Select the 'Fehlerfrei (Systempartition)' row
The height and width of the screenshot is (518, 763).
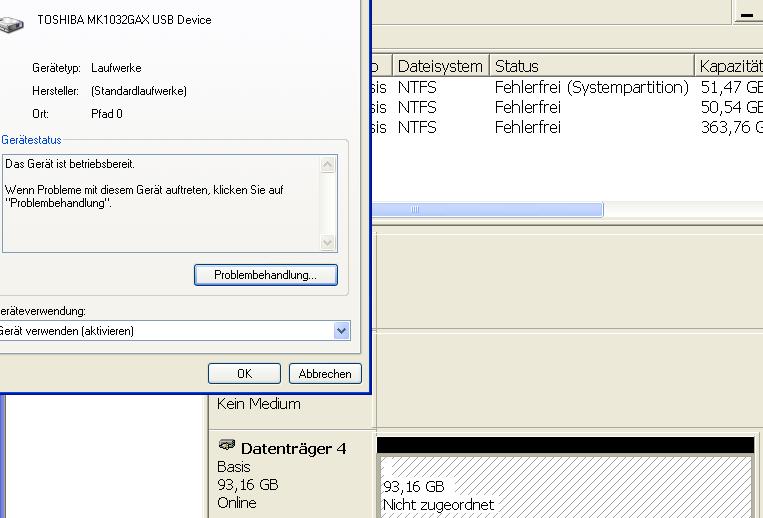[567, 88]
